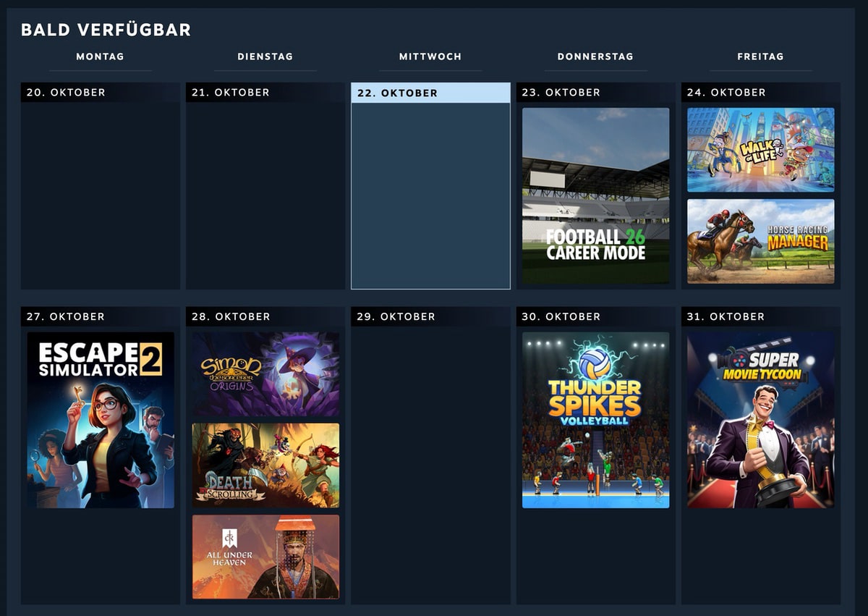
Task: Select the Mittwoch column header
Action: tap(430, 56)
